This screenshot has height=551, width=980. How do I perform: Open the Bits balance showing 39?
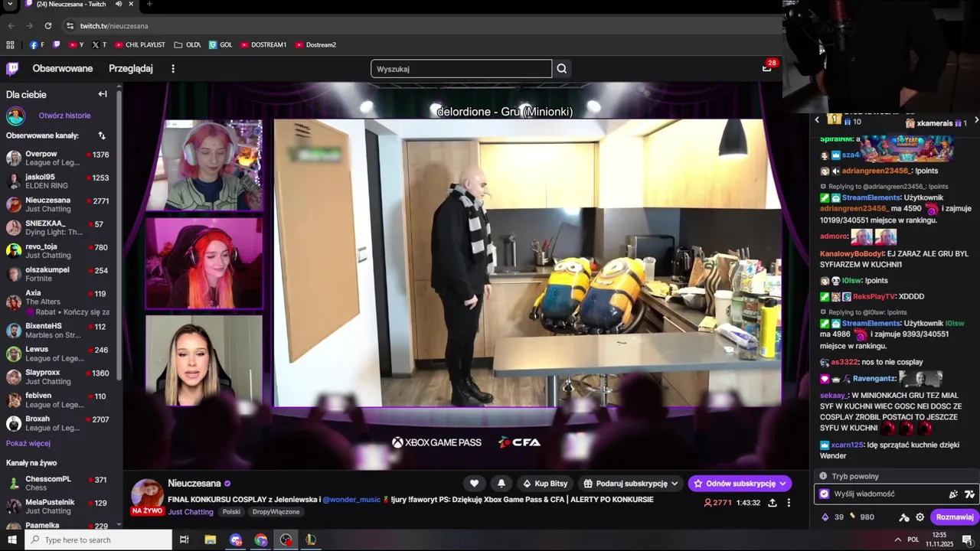pos(832,517)
